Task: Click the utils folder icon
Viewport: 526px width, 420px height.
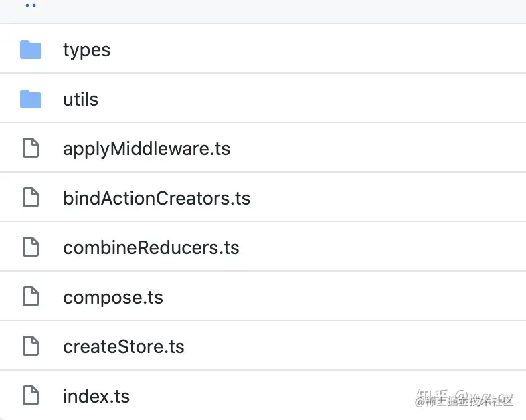Action: point(31,99)
